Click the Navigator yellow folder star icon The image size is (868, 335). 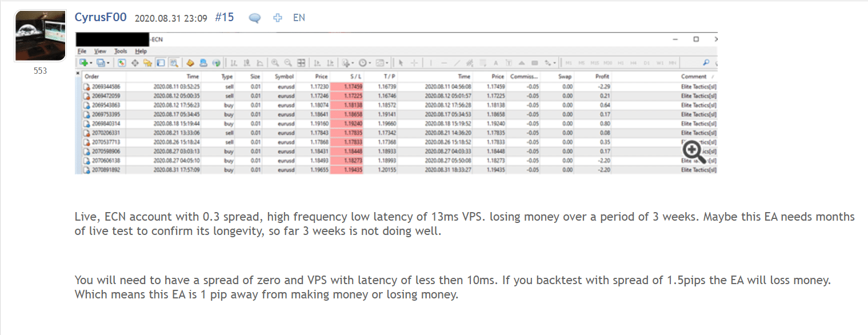pos(147,63)
